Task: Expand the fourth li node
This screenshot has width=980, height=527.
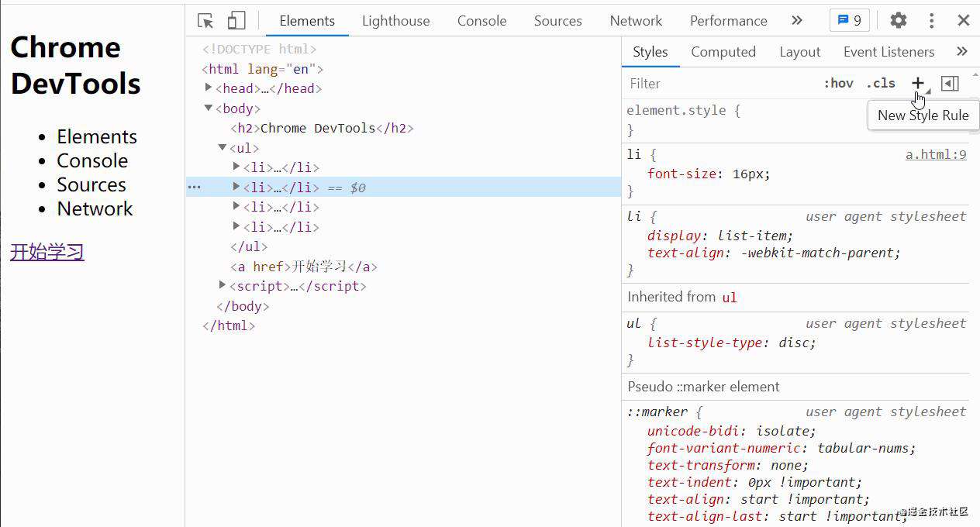Action: click(236, 226)
